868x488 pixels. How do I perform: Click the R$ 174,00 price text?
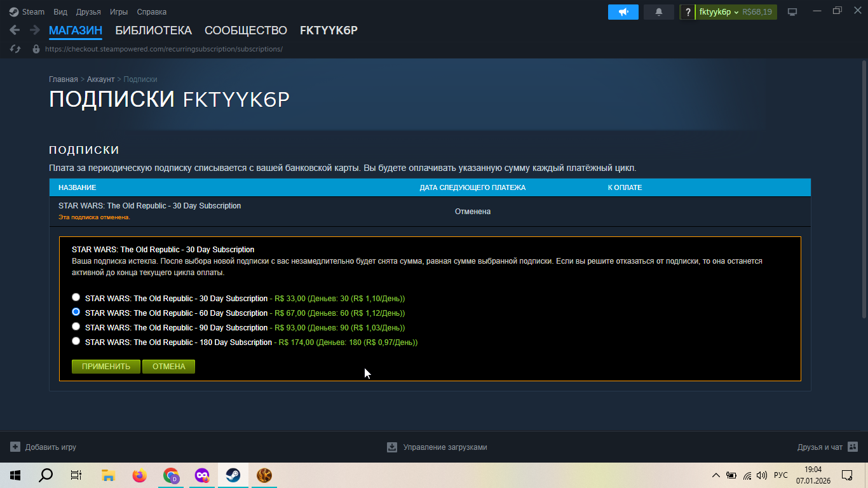pyautogui.click(x=296, y=342)
